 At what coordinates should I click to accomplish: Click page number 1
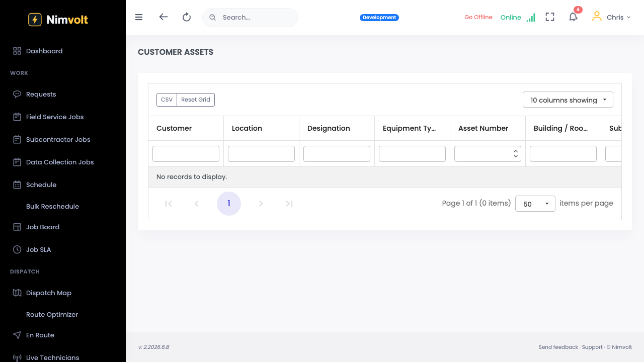click(x=229, y=204)
